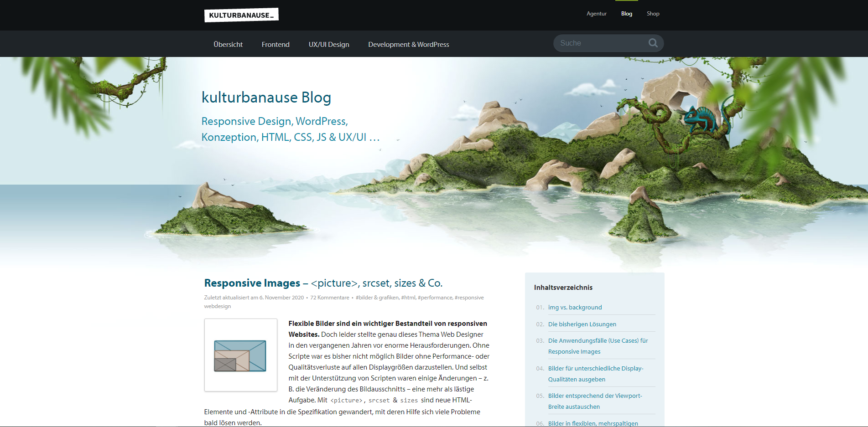This screenshot has height=427, width=868.
Task: Click the 'kulturbanause Blog' hero heading
Action: click(266, 98)
